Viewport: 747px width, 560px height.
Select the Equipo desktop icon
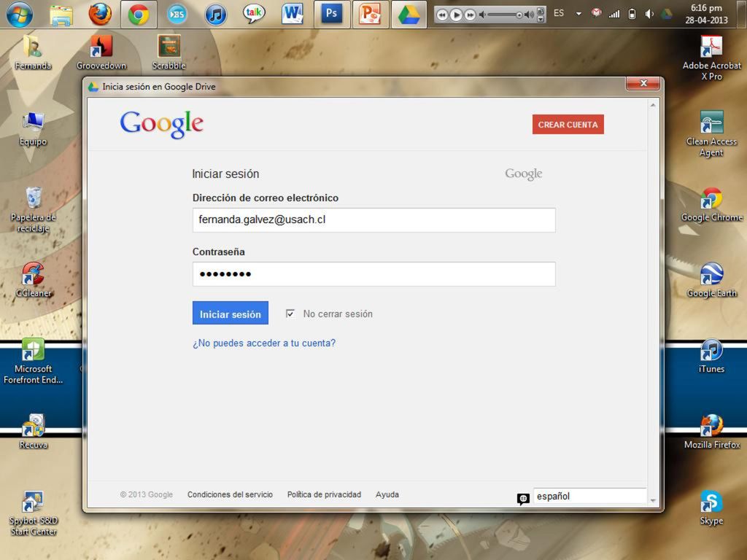click(33, 128)
